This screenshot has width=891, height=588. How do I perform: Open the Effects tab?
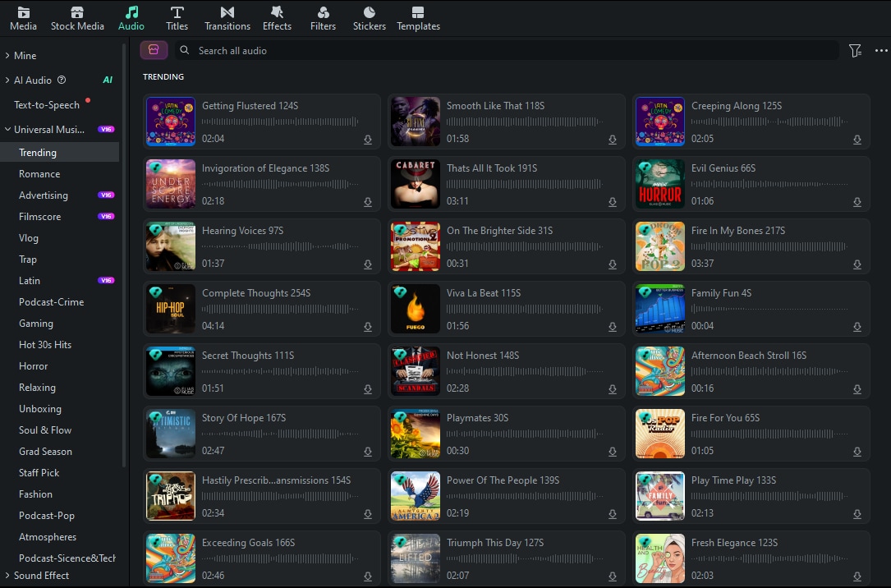277,19
